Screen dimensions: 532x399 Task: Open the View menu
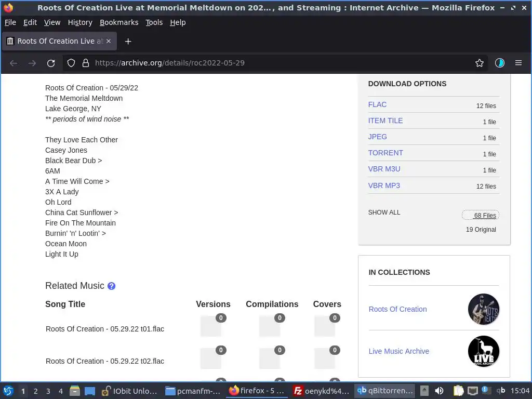pyautogui.click(x=52, y=22)
